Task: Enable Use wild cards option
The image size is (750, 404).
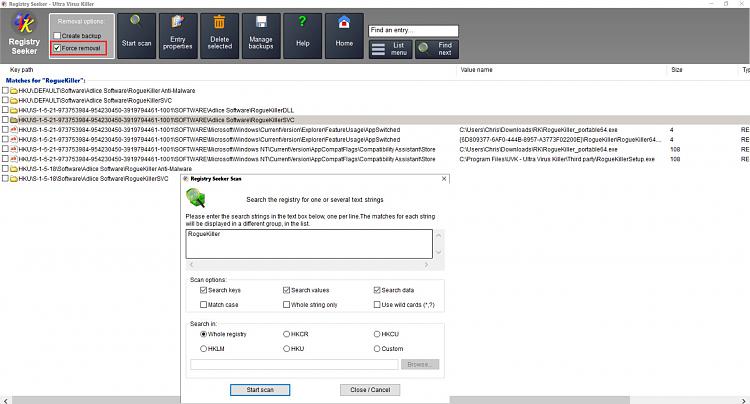Action: coord(377,305)
